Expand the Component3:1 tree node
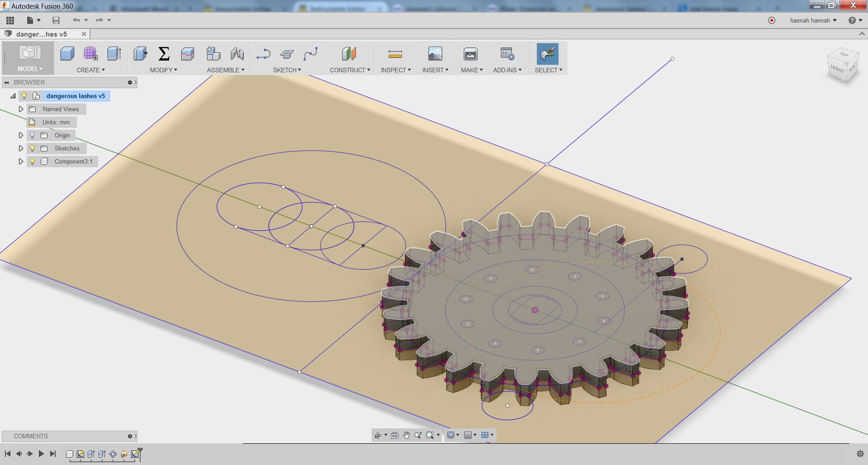868x465 pixels. pyautogui.click(x=21, y=161)
